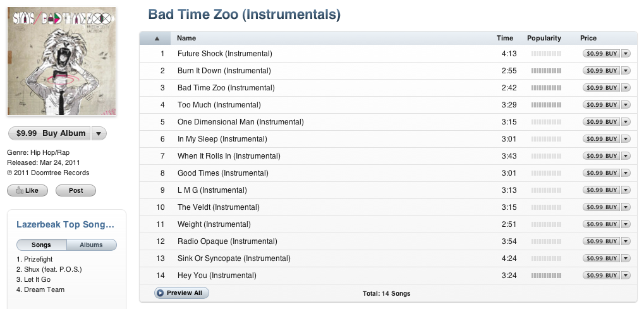Sort tracks by the Popularity column
The height and width of the screenshot is (309, 644).
pos(544,38)
